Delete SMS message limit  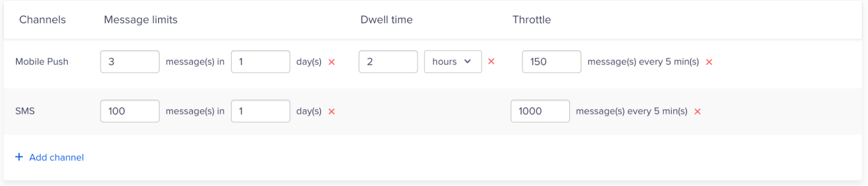coord(332,111)
